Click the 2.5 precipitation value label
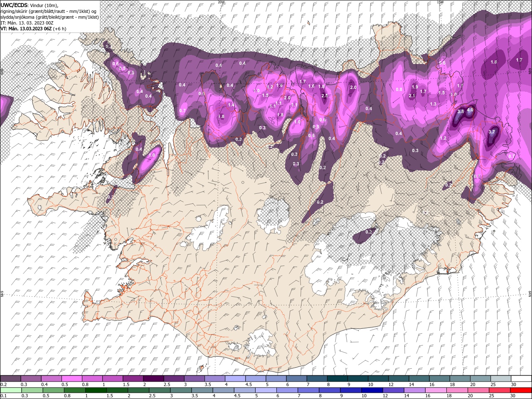The width and height of the screenshot is (532, 399). coord(325,96)
